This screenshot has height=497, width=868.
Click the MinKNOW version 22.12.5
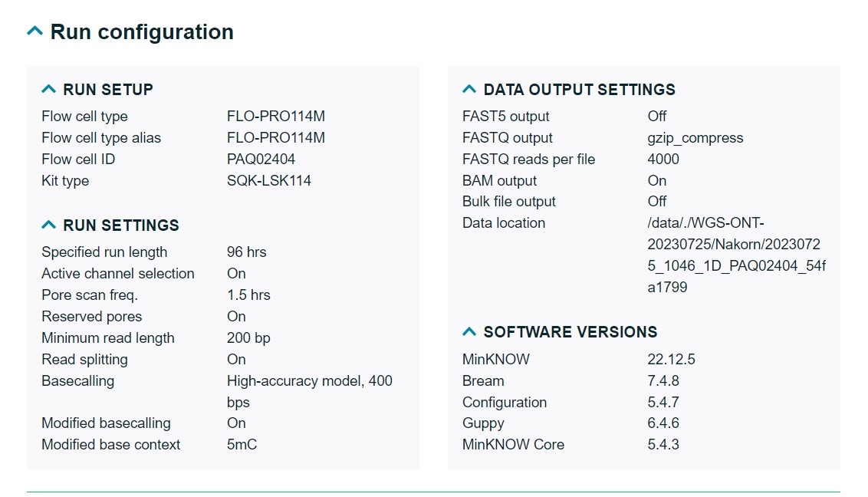pyautogui.click(x=671, y=360)
